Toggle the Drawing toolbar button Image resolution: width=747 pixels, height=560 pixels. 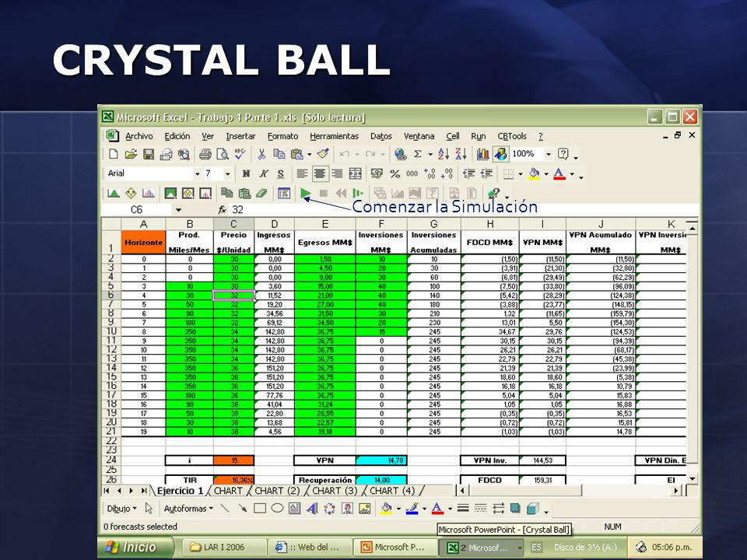pos(500,154)
